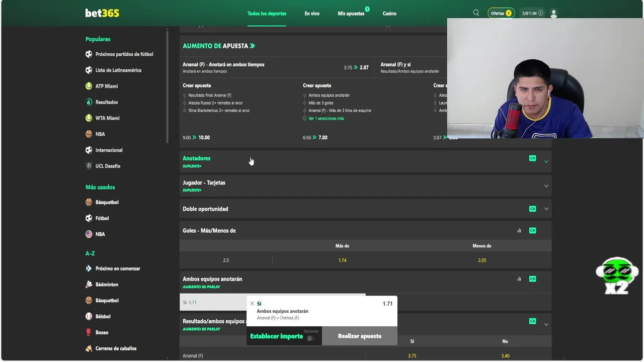Viewport: 644px width, 362px height.
Task: Open Lista de Latinoamérica link
Action: coord(118,70)
